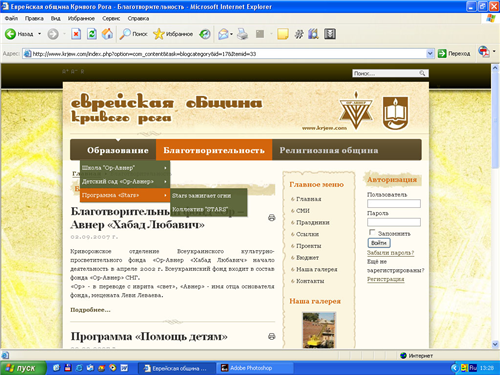Select the Программа «Stars» menu entry

125,195
